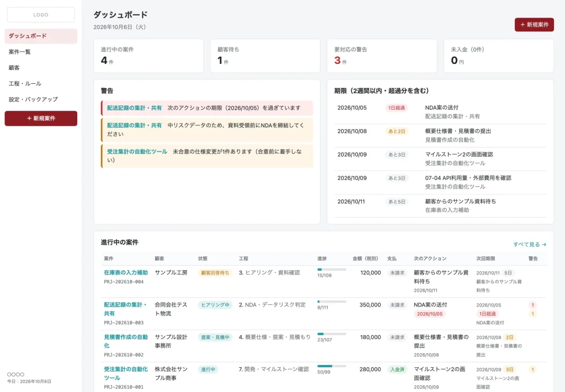Open project 在庫表の入力補助 in table

click(x=126, y=272)
